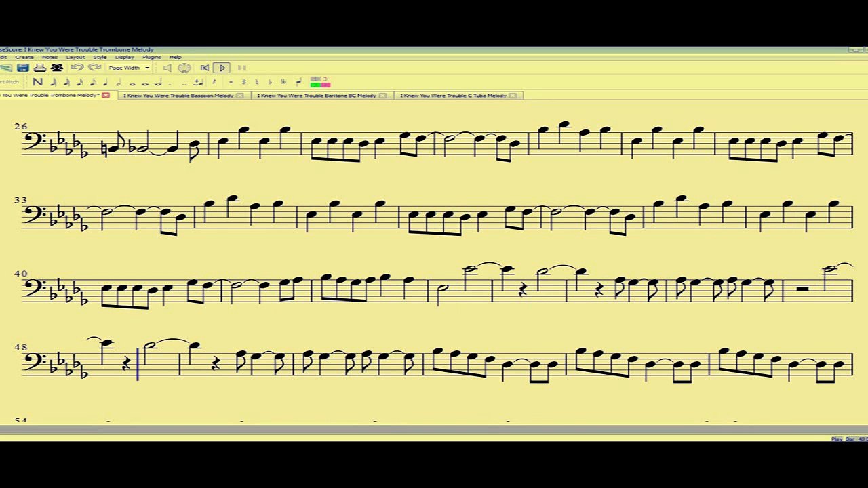Select the pink voice button
This screenshot has width=868, height=488.
[x=325, y=85]
